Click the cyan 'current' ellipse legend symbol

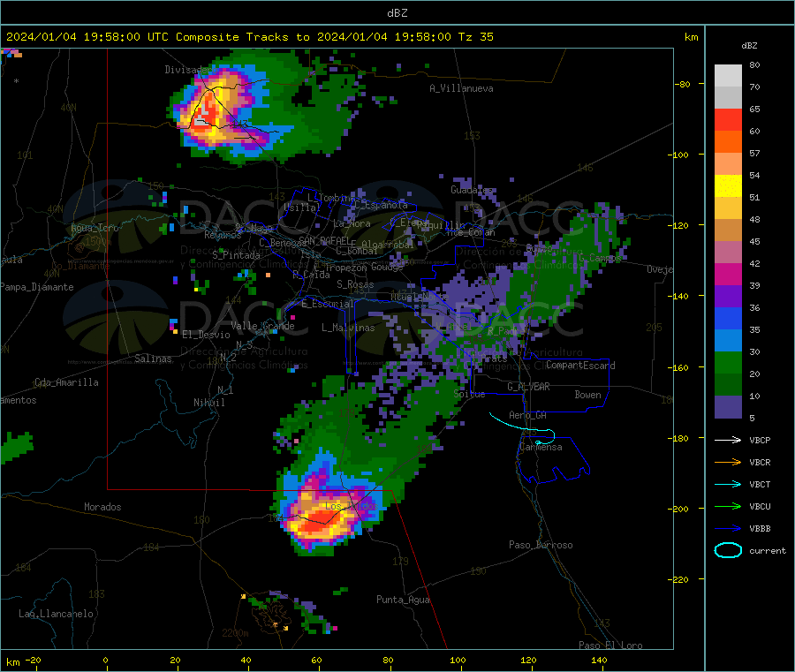point(728,550)
